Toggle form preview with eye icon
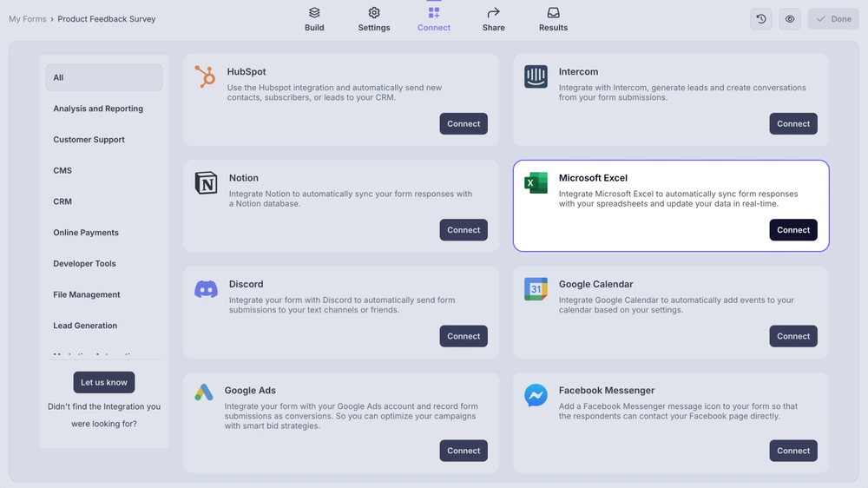This screenshot has width=868, height=488. [790, 19]
